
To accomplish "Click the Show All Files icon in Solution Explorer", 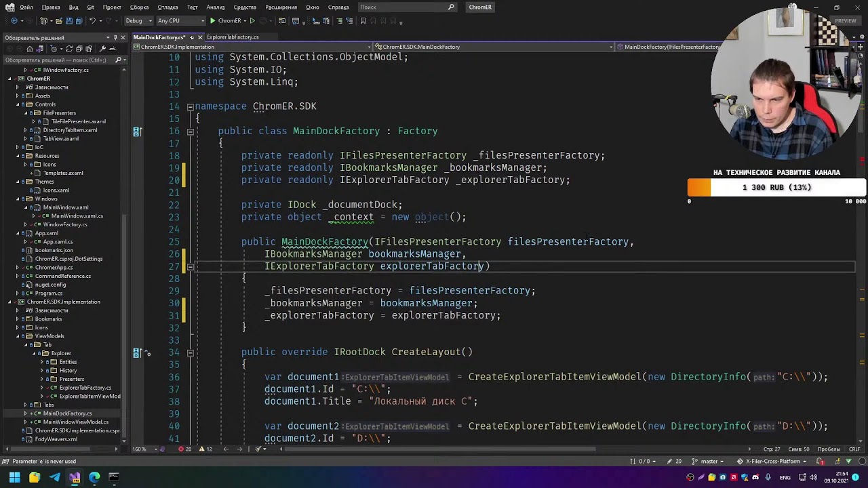I will pos(90,49).
